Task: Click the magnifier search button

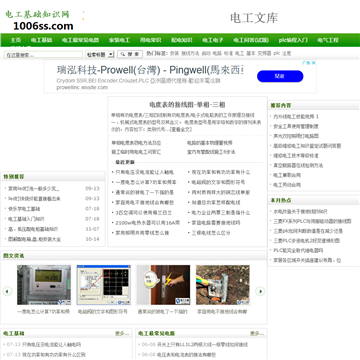Action: click(x=130, y=54)
